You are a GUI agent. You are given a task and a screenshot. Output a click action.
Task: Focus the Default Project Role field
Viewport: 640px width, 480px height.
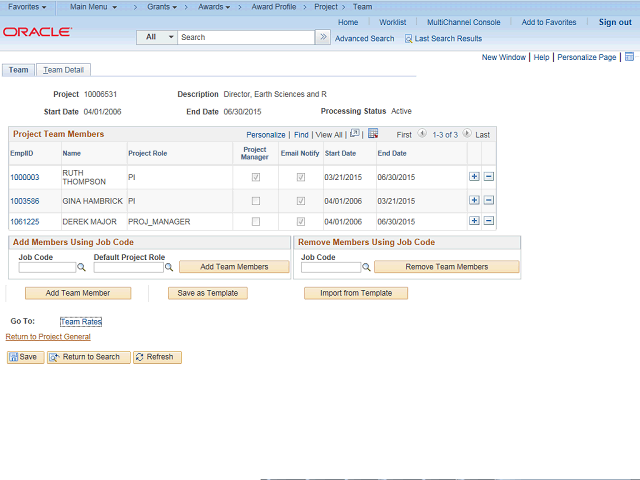click(x=129, y=267)
